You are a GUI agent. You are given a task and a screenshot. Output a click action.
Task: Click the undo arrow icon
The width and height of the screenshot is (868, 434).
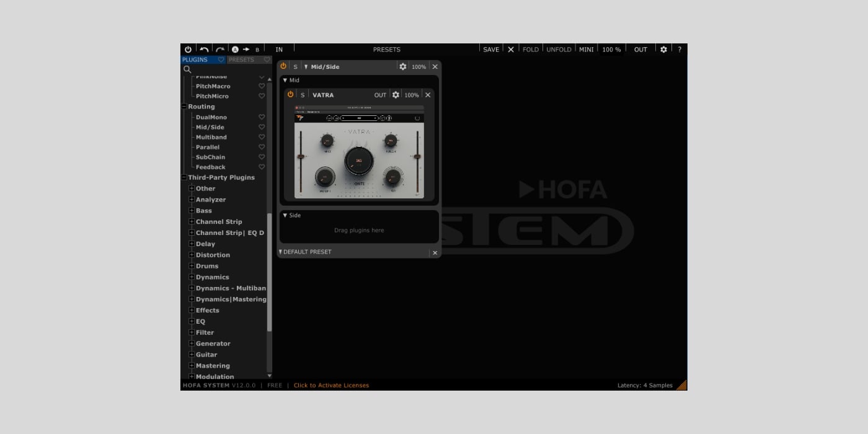tap(204, 50)
